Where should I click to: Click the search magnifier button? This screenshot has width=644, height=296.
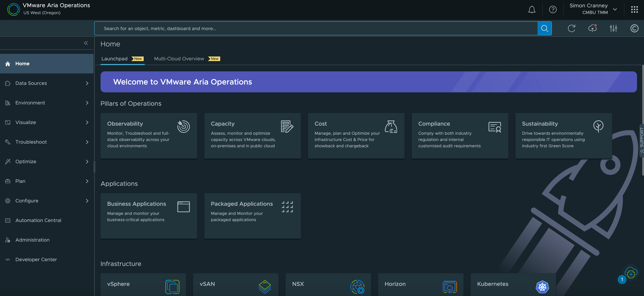(x=544, y=29)
